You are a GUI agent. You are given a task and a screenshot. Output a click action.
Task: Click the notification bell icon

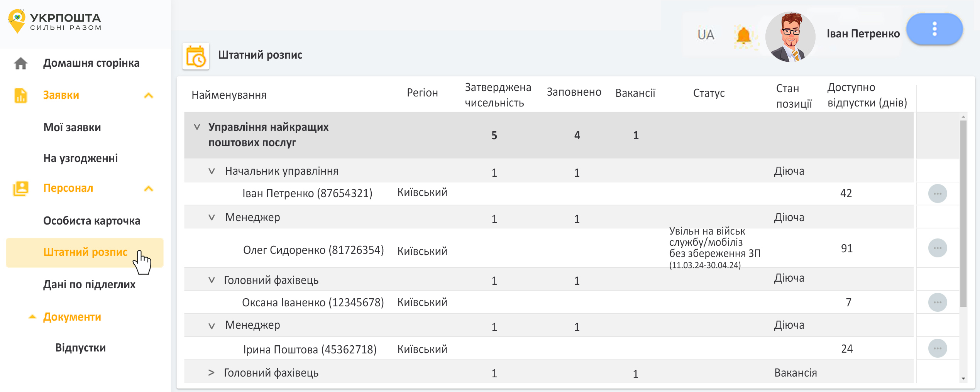coord(743,36)
